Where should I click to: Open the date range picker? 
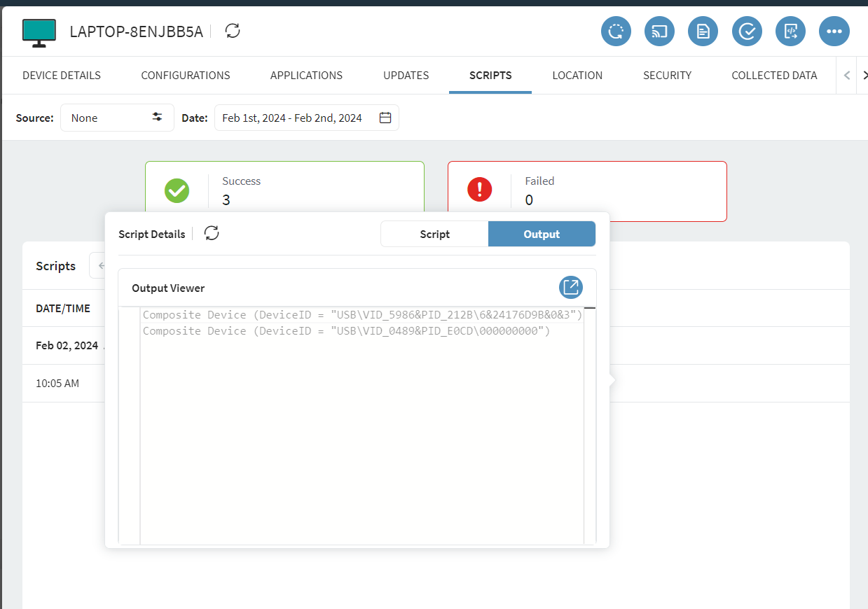tap(306, 118)
